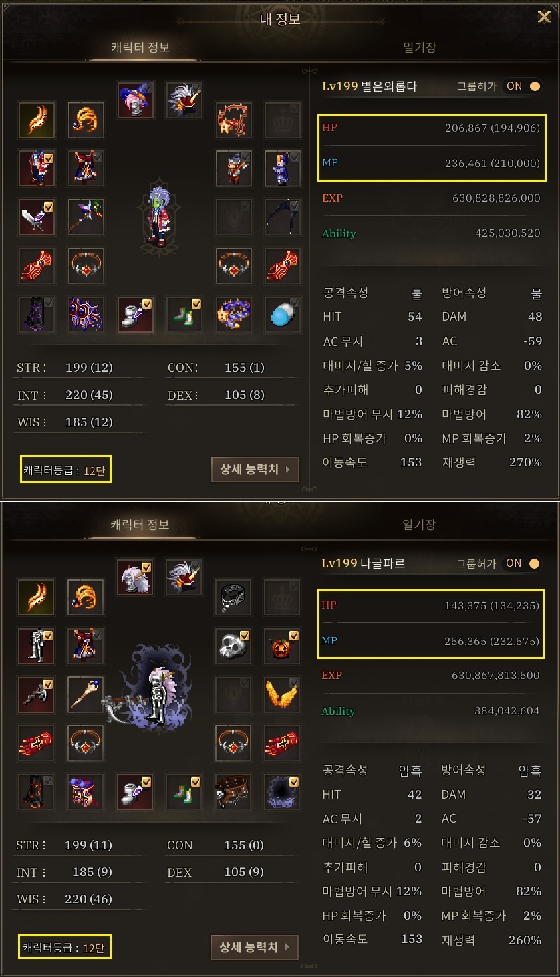Close the 내 정보 window
Image resolution: width=560 pixels, height=977 pixels.
[x=544, y=17]
